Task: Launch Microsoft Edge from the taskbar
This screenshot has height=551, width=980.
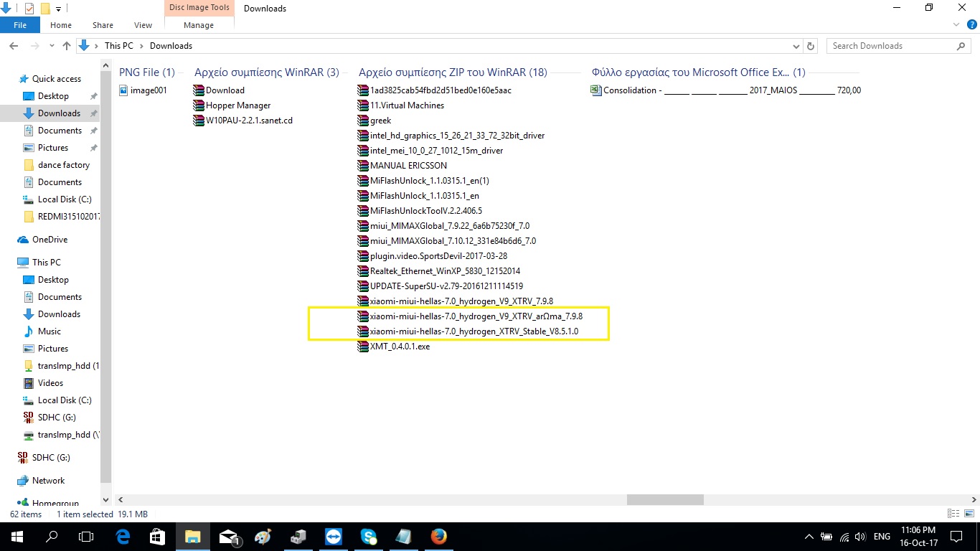Action: 123,537
